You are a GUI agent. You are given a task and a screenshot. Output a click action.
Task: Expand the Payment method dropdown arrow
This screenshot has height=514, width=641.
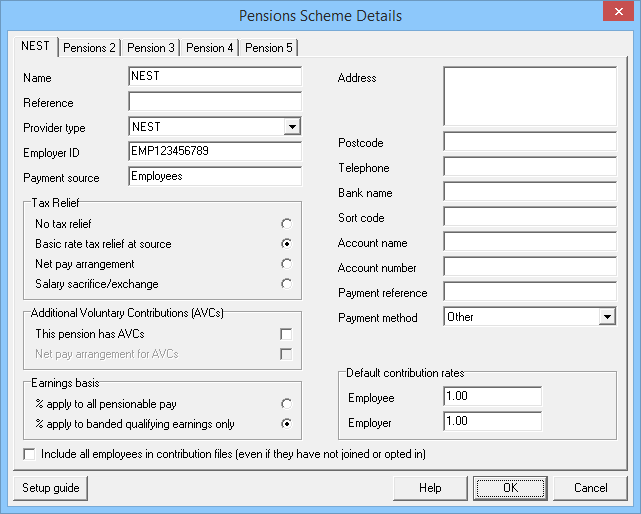(607, 317)
